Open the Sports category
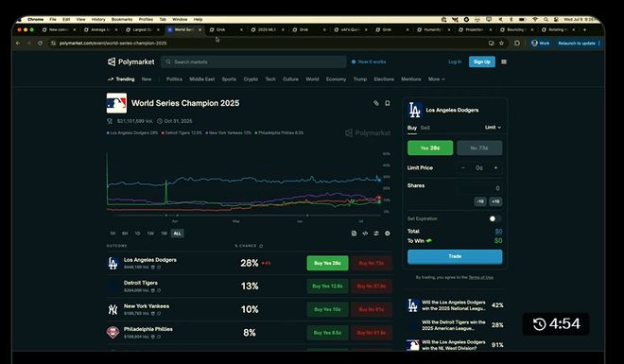This screenshot has height=364, width=624. coord(229,79)
